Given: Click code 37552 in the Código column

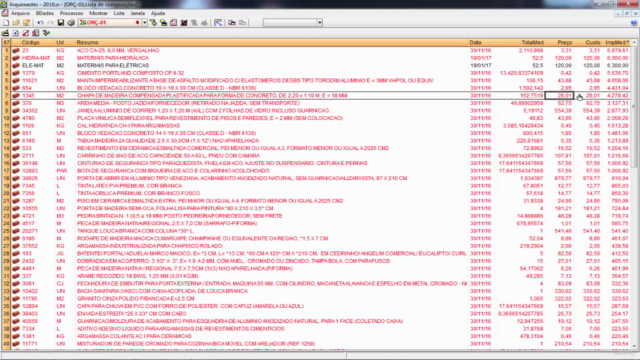Looking at the screenshot, I should (x=30, y=246).
